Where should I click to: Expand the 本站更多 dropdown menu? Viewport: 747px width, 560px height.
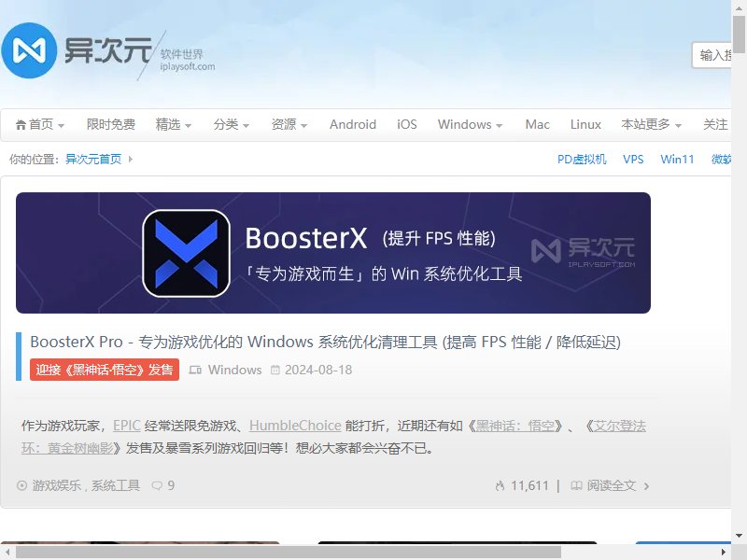pos(651,124)
